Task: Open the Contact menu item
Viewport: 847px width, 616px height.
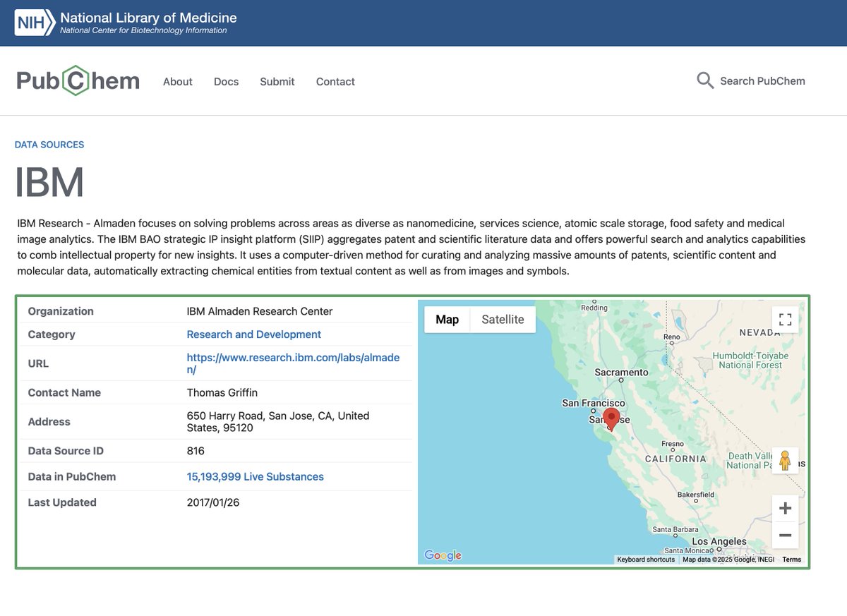Action: [x=335, y=82]
